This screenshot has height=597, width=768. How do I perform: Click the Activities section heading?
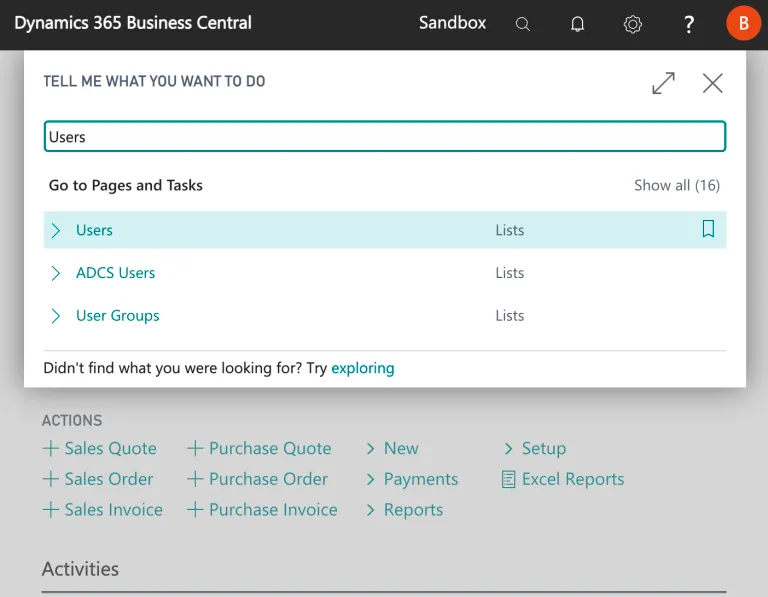[x=80, y=569]
